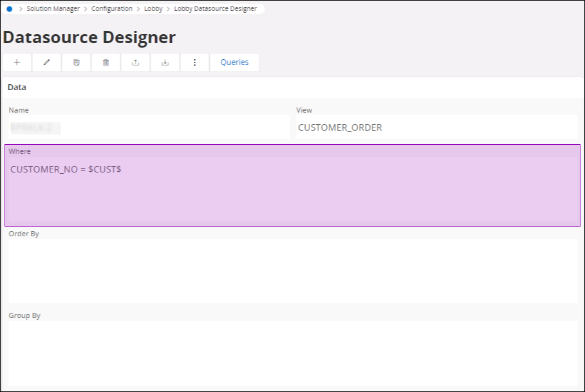Click the export upload-arrow icon
Screen dimensions: 585x392
tap(135, 62)
